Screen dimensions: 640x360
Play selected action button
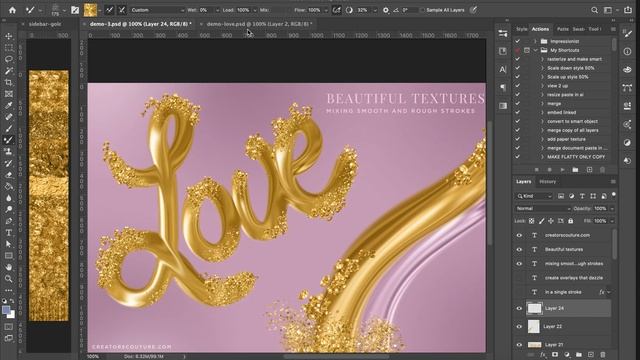tap(562, 169)
